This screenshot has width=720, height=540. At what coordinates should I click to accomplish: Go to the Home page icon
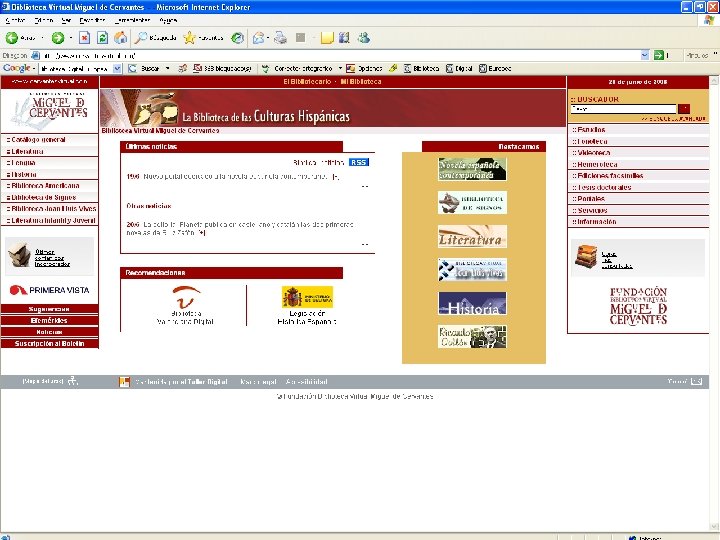pos(121,38)
